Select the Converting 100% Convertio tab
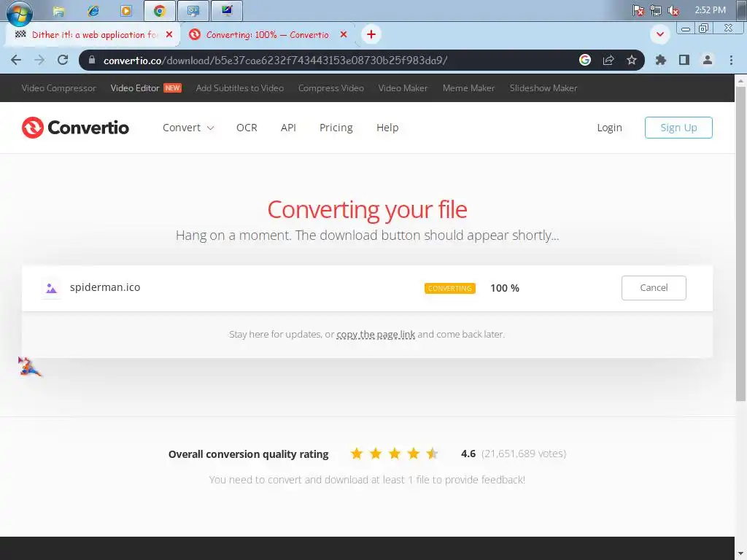 (267, 35)
